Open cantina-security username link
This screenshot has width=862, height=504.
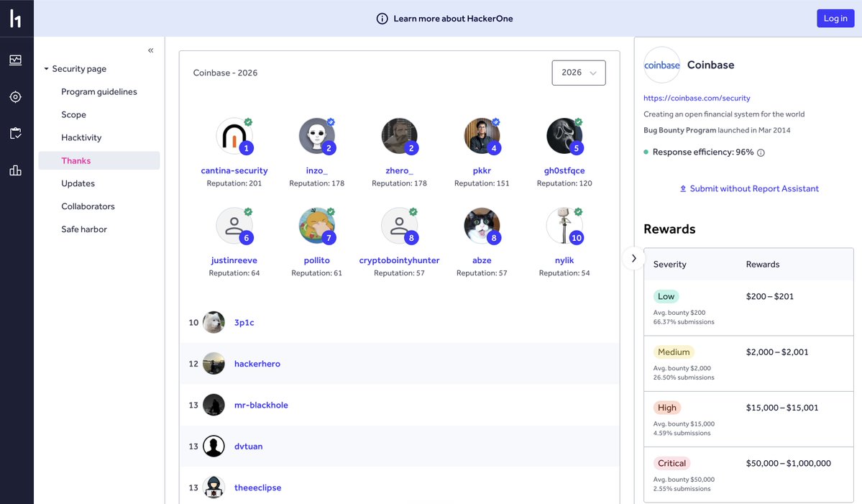(234, 171)
